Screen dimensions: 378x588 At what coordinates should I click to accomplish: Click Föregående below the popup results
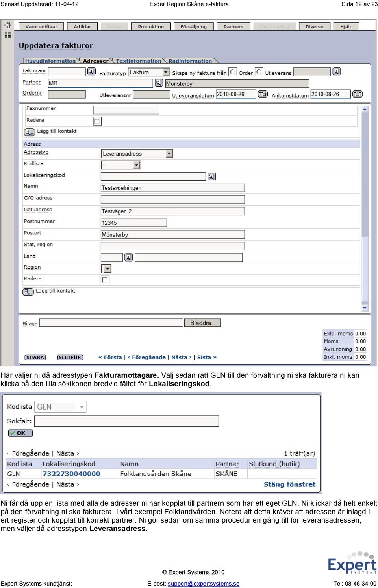click(x=28, y=484)
